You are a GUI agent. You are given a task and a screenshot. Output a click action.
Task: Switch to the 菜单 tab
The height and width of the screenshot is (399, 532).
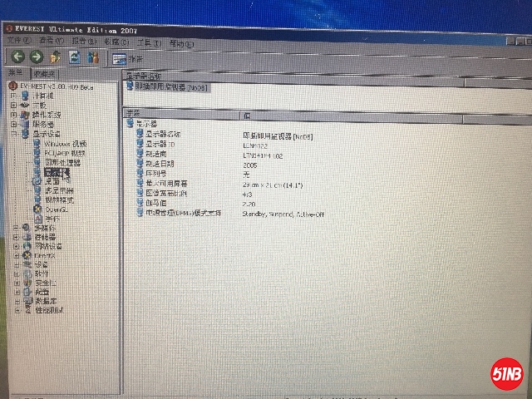click(x=17, y=72)
